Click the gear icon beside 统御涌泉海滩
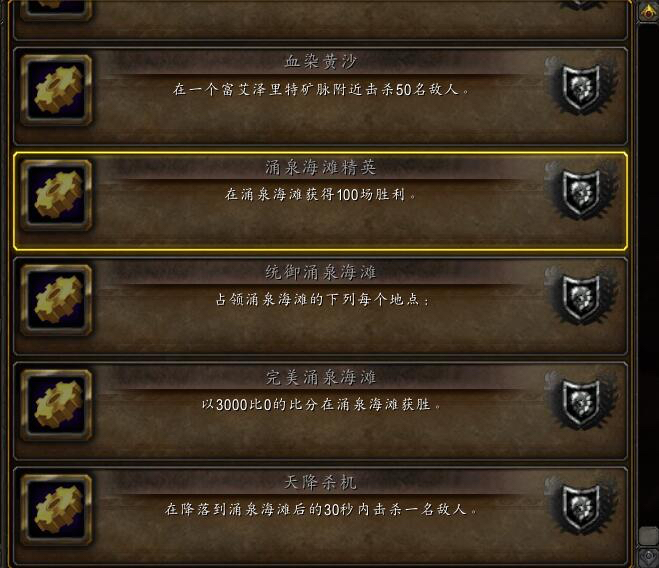This screenshot has height=568, width=659. (x=56, y=300)
